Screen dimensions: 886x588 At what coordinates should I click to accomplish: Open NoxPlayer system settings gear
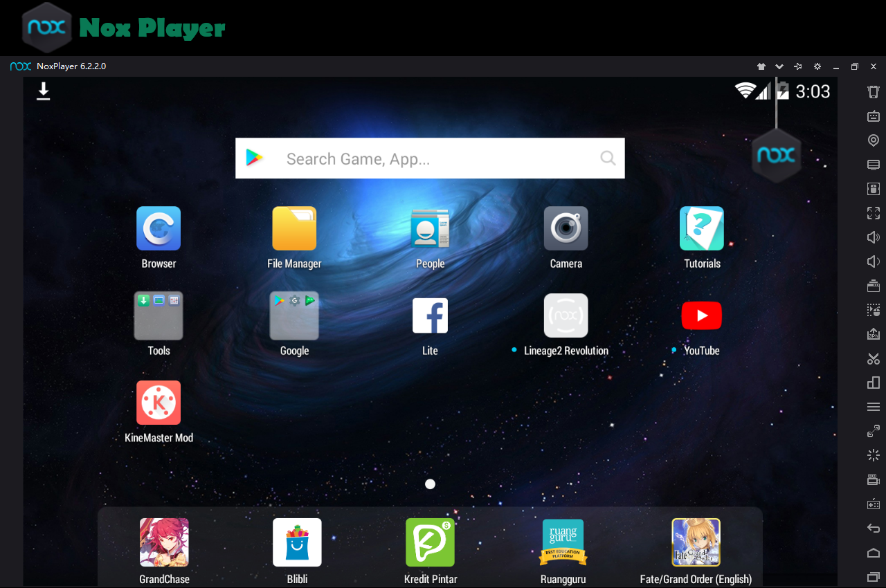tap(817, 66)
